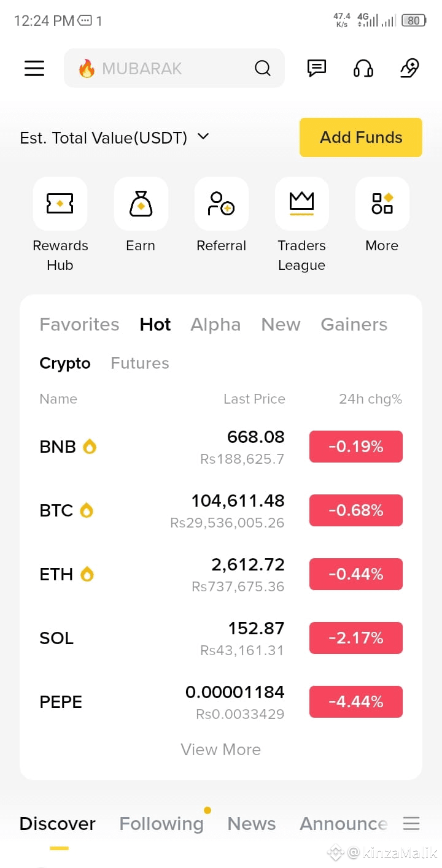Screen dimensions: 442x868
Task: Open the hamburger menu
Action: point(34,68)
